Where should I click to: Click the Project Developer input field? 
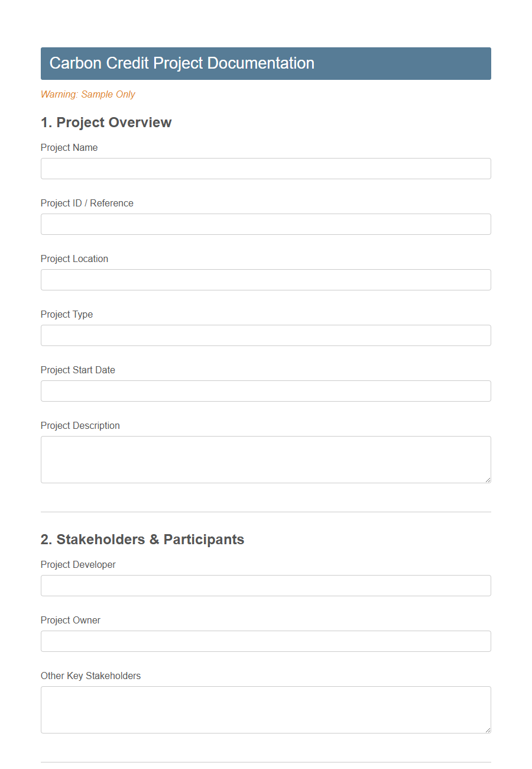pyautogui.click(x=265, y=586)
